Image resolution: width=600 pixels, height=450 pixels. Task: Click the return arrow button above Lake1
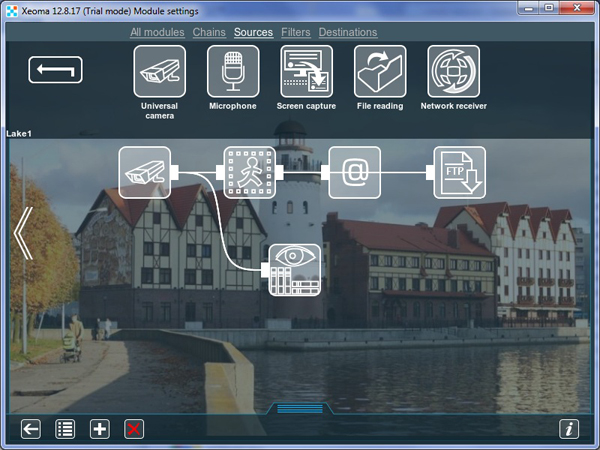click(x=55, y=70)
